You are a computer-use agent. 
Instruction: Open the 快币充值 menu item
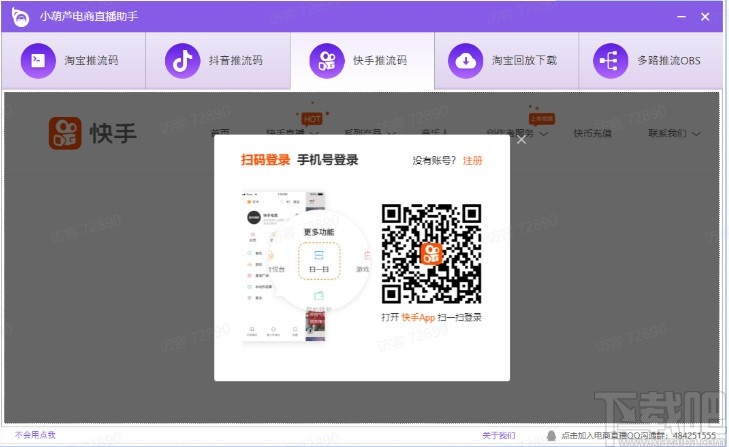point(592,133)
